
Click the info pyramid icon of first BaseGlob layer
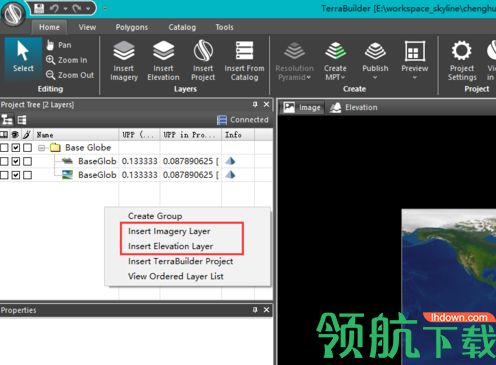click(x=230, y=161)
